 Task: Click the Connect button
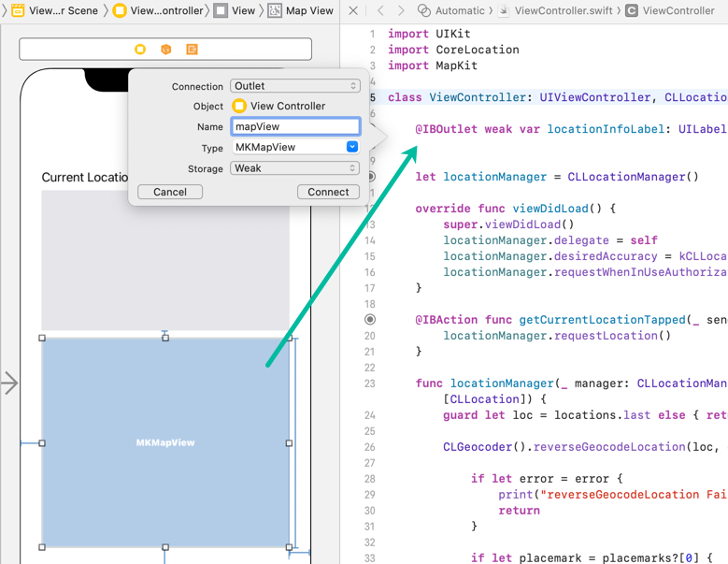[x=328, y=192]
